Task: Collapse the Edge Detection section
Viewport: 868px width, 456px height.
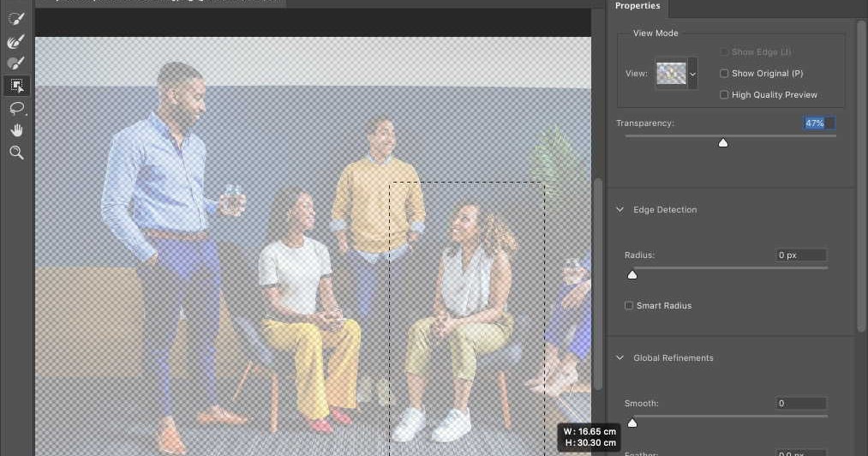Action: (620, 209)
